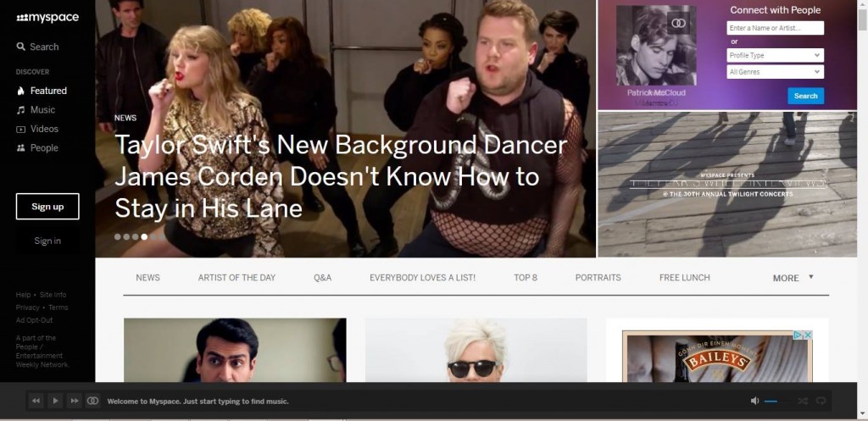Click the page scrollbar up arrow

coord(862,4)
